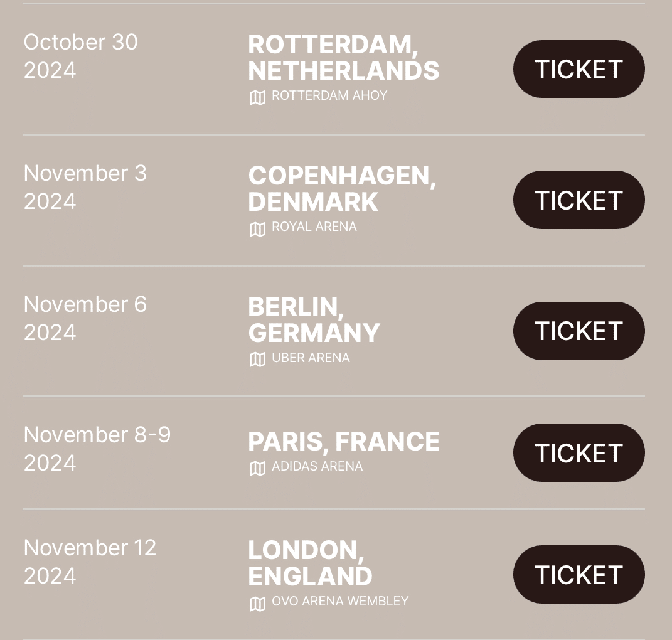Viewport: 672px width, 640px height.
Task: Click the map icon beside Rotterdam Ahoy
Action: pos(258,98)
